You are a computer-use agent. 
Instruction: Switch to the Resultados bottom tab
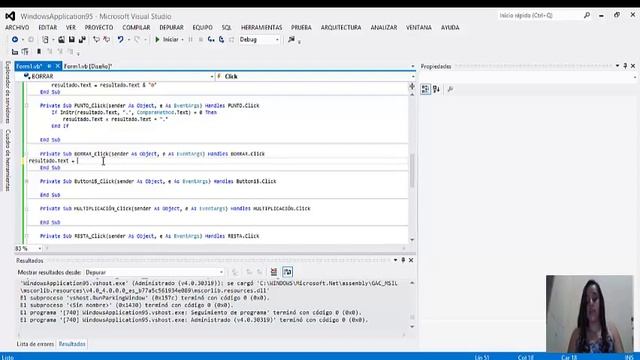click(72, 344)
